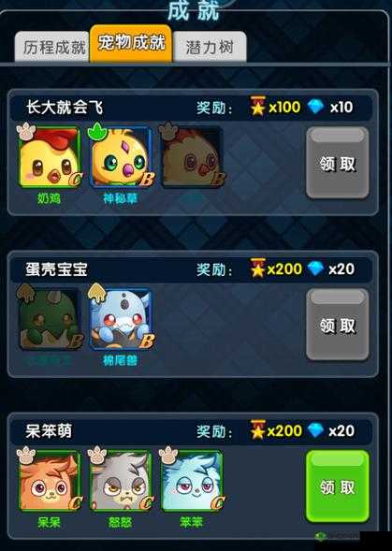Viewport: 392px width, 551px height.
Task: Select the 神秘草 pet icon
Action: point(121,157)
